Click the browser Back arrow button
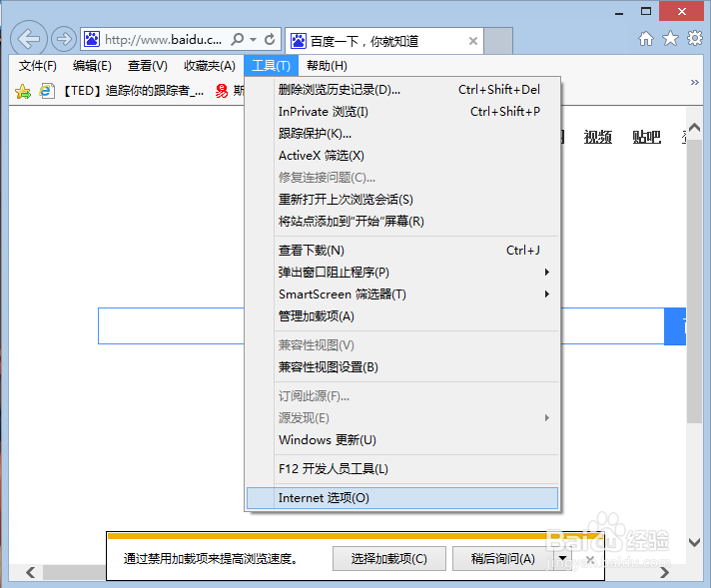This screenshot has height=588, width=711. (28, 39)
